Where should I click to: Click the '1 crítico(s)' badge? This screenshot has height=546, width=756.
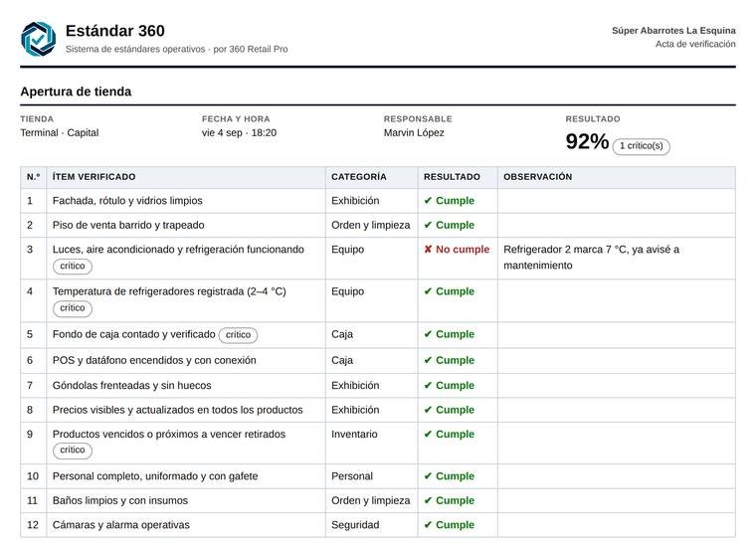point(641,146)
